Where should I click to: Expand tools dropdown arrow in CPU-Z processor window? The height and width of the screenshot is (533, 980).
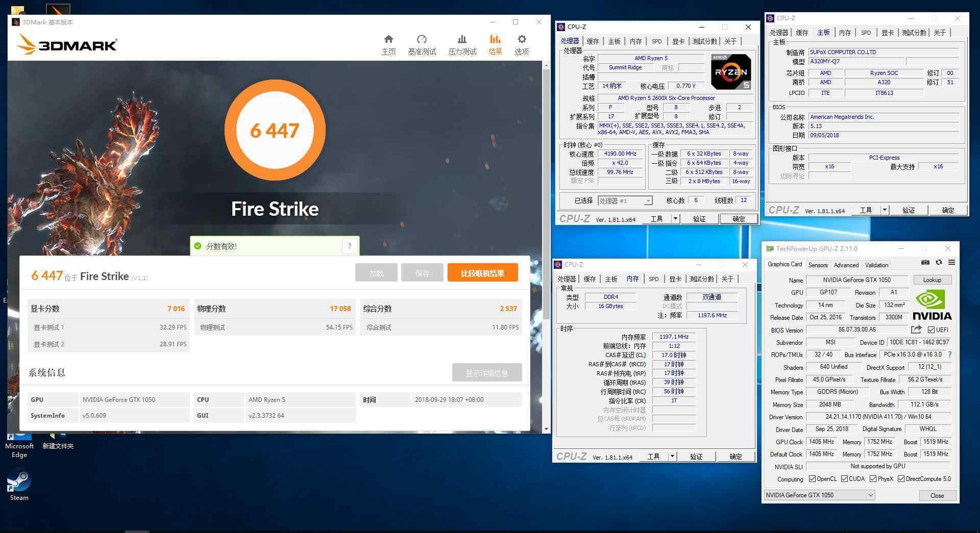coord(675,219)
